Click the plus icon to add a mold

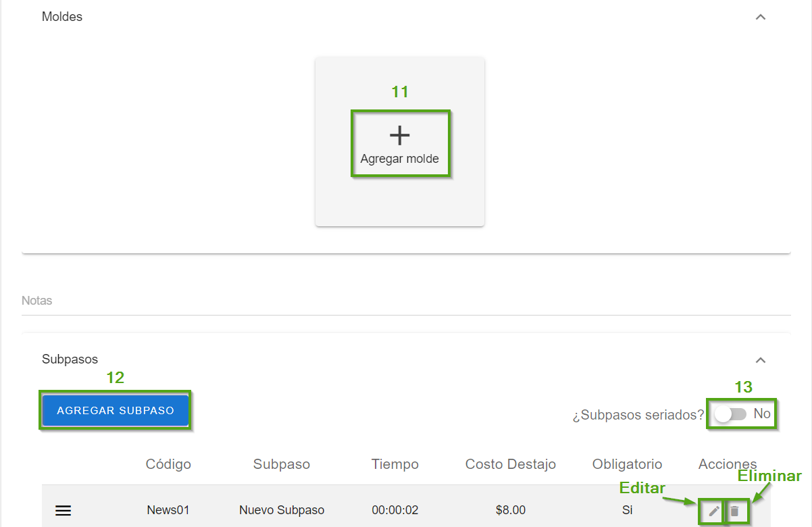(400, 136)
